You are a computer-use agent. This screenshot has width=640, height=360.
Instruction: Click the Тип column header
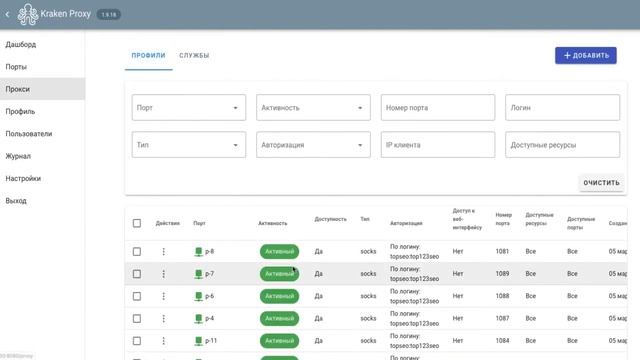[365, 219]
